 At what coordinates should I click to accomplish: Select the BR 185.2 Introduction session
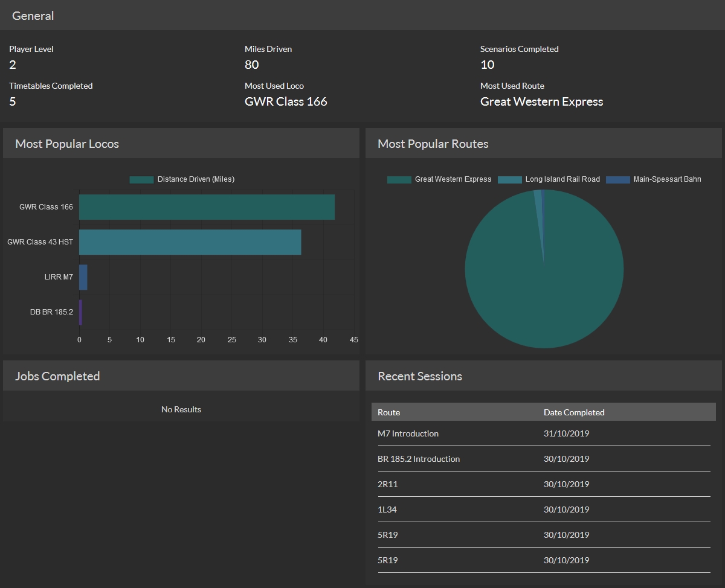[x=419, y=459]
